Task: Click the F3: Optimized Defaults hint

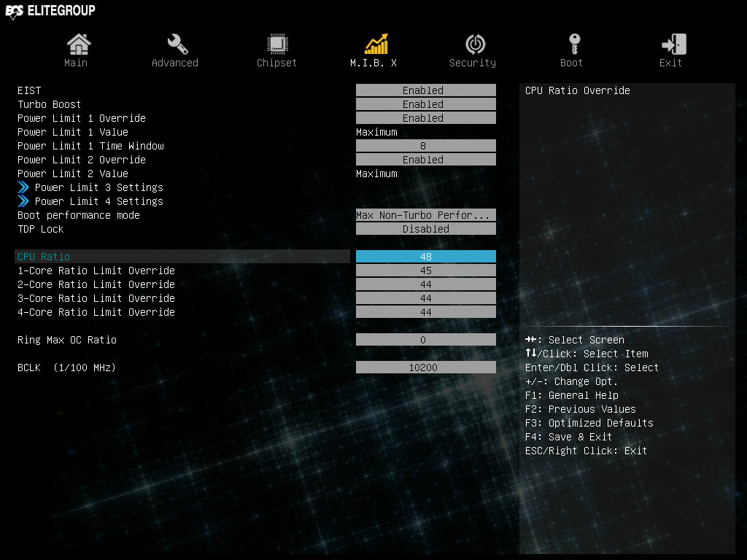Action: [x=589, y=423]
